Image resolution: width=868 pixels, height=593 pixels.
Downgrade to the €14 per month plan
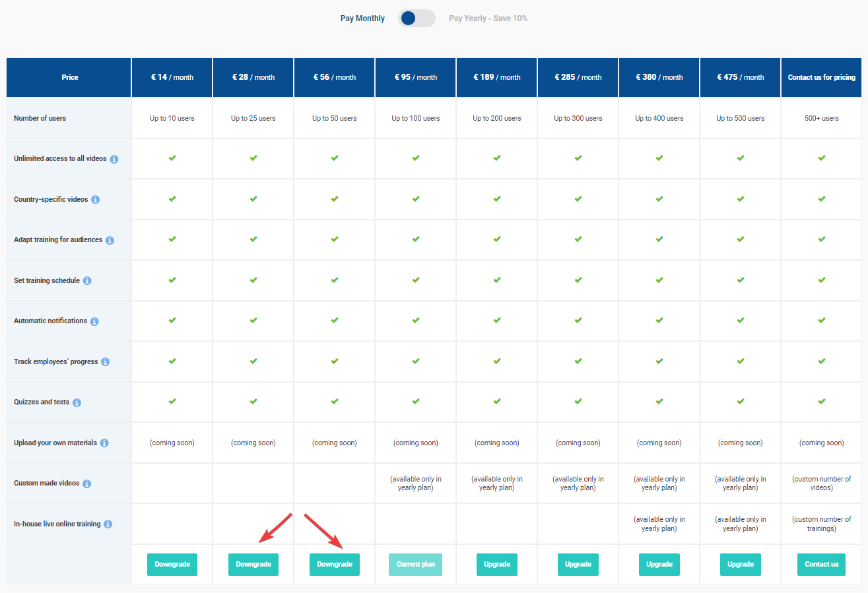click(172, 565)
